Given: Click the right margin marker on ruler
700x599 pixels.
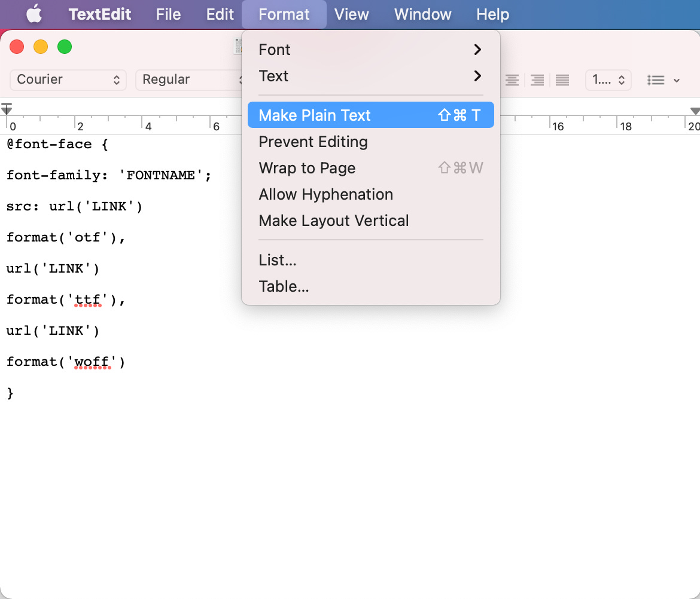Looking at the screenshot, I should 695,111.
